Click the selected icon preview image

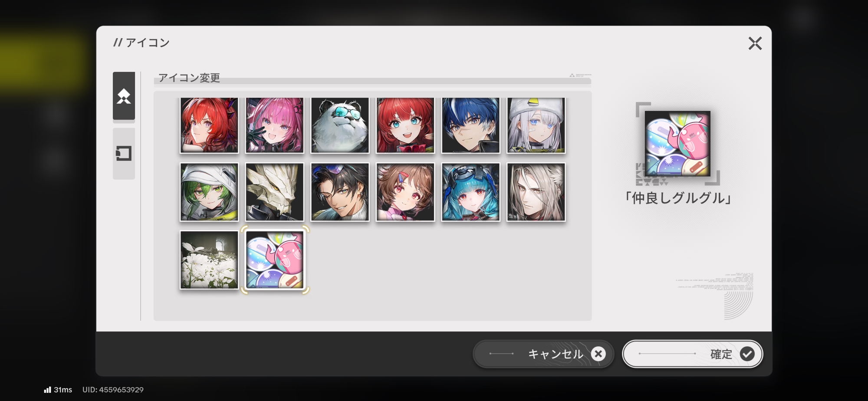(677, 144)
